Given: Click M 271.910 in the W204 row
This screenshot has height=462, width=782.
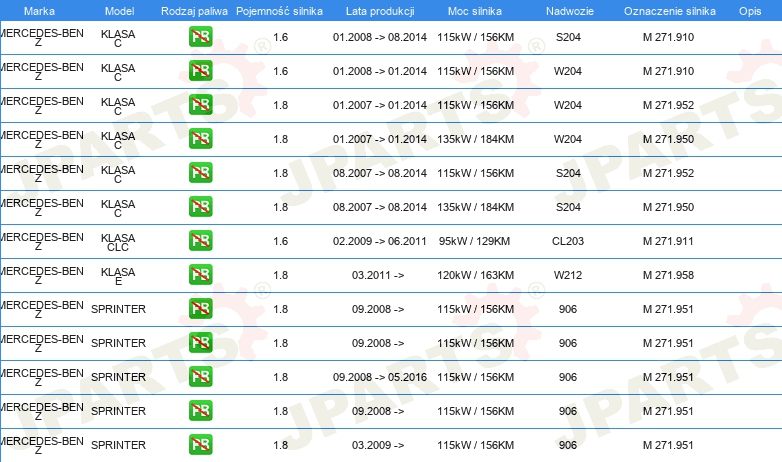Looking at the screenshot, I should point(668,71).
